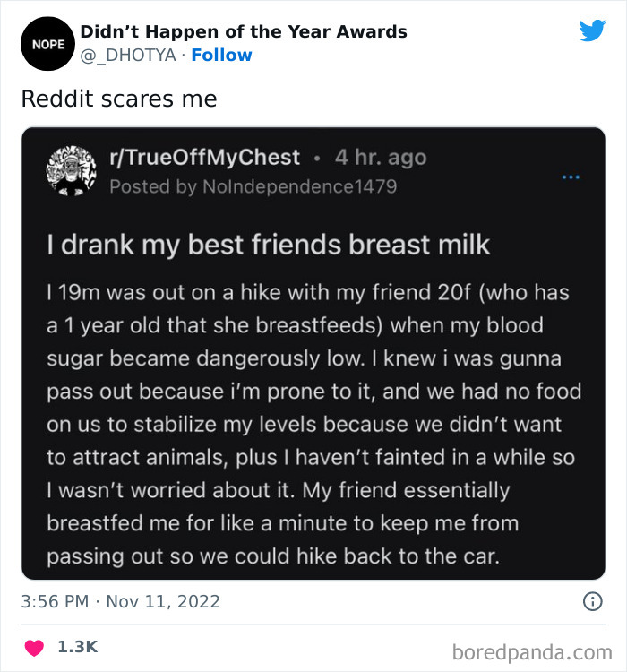Click the 1.3K likes count
627x672 pixels.
tap(77, 647)
